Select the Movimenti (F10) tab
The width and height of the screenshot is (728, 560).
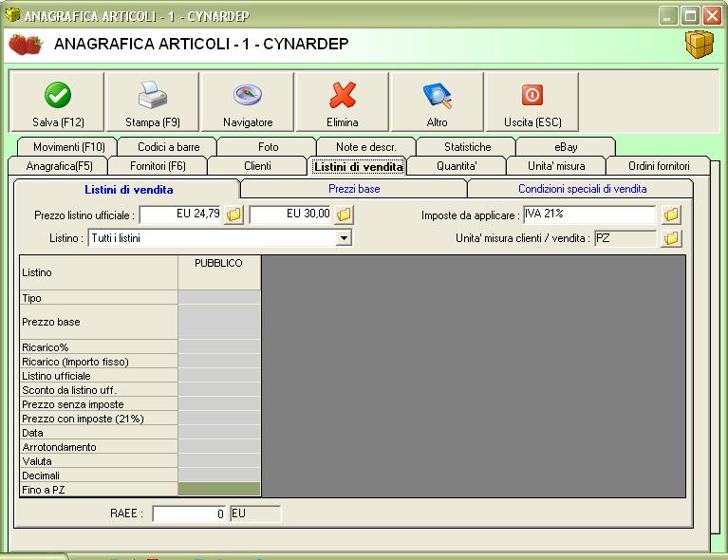point(68,147)
